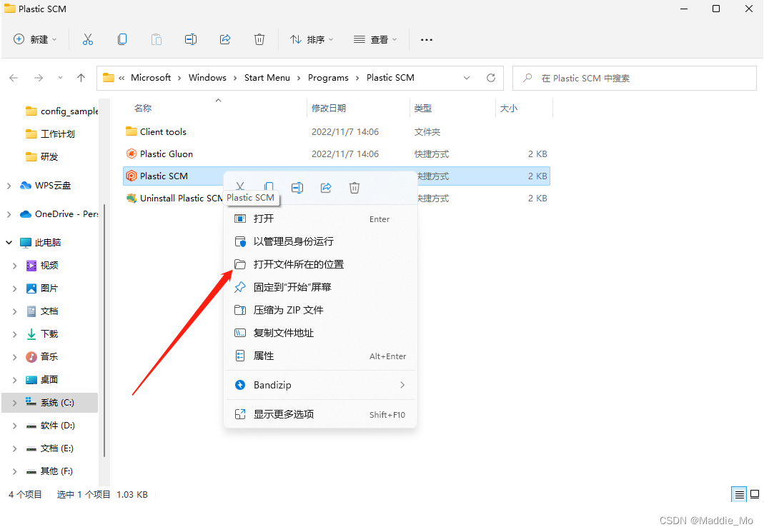Click the Rename icon in the toolbar
The image size is (764, 532).
[x=191, y=39]
